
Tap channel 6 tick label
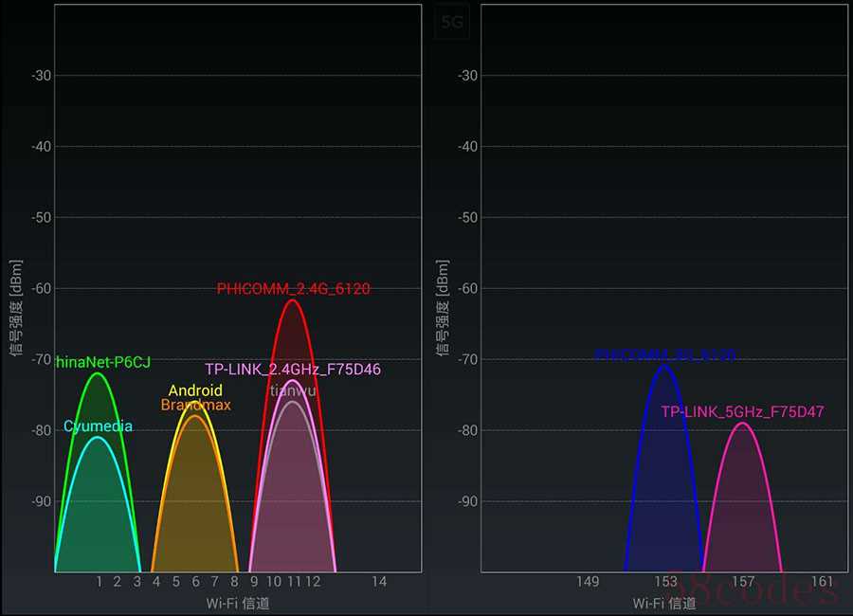pos(196,582)
